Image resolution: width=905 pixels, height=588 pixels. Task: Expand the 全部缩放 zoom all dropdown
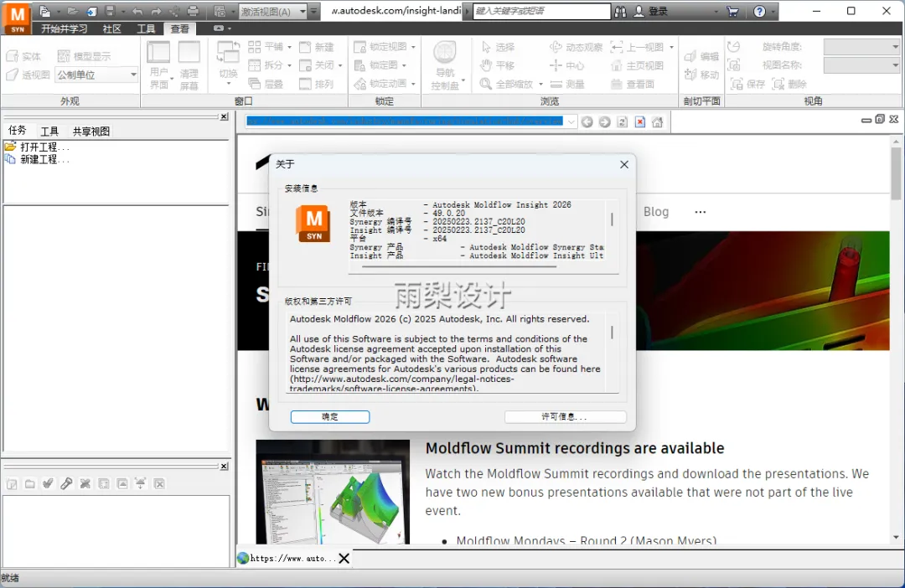click(540, 84)
